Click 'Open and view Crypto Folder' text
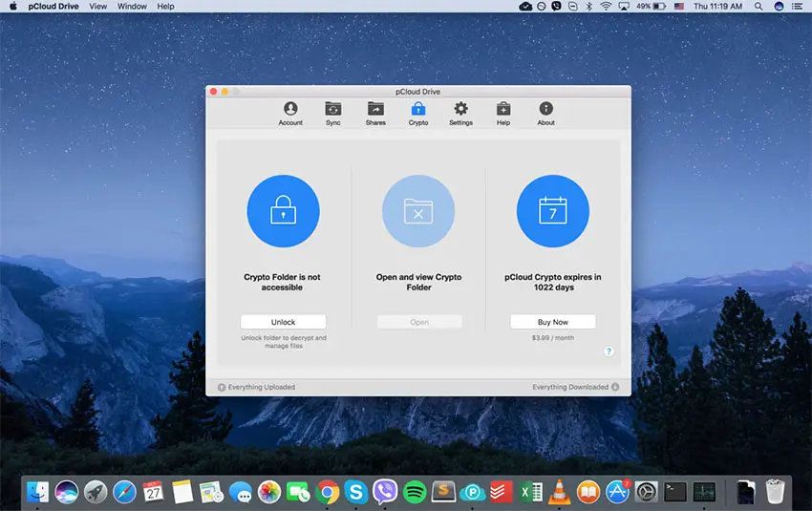 click(418, 282)
